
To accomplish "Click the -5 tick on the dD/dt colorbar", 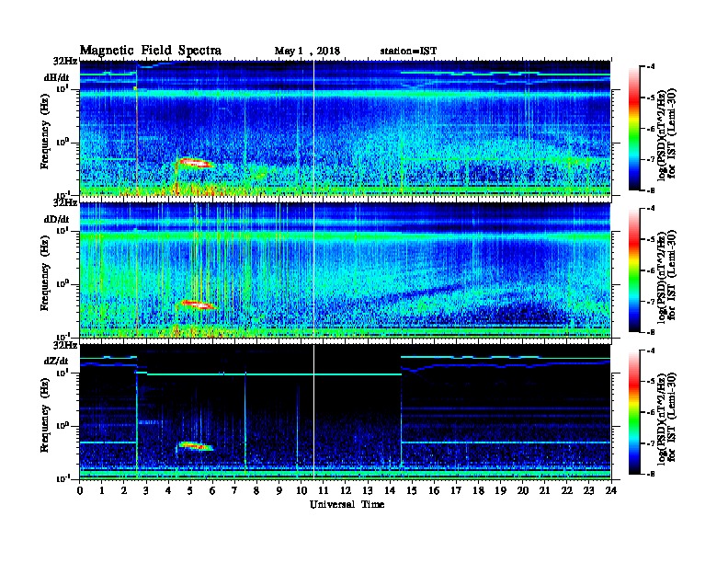I will (652, 240).
